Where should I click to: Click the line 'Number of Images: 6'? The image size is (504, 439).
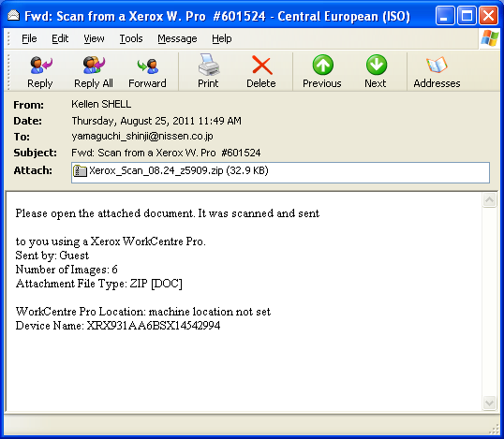(x=67, y=270)
